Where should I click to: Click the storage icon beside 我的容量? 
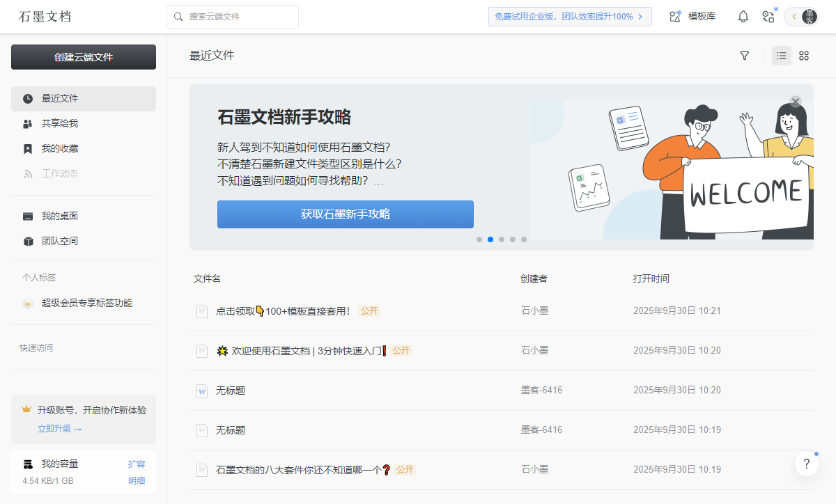pos(28,464)
